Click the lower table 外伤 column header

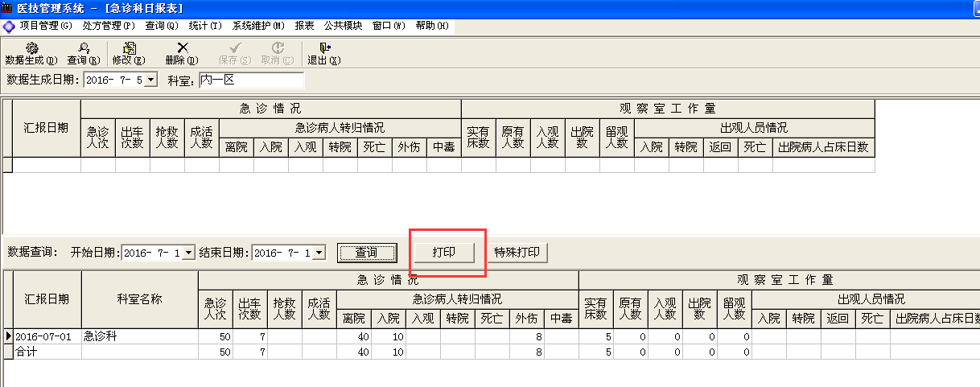(x=527, y=319)
